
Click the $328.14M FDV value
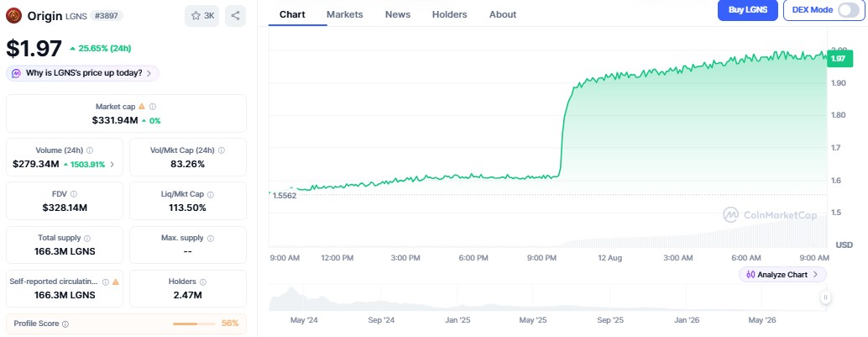[65, 208]
